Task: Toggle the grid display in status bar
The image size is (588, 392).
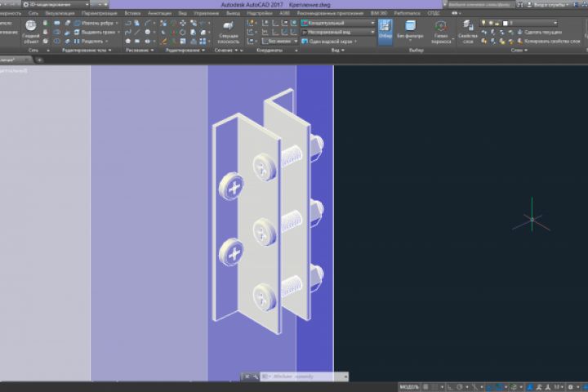Action: 425,387
